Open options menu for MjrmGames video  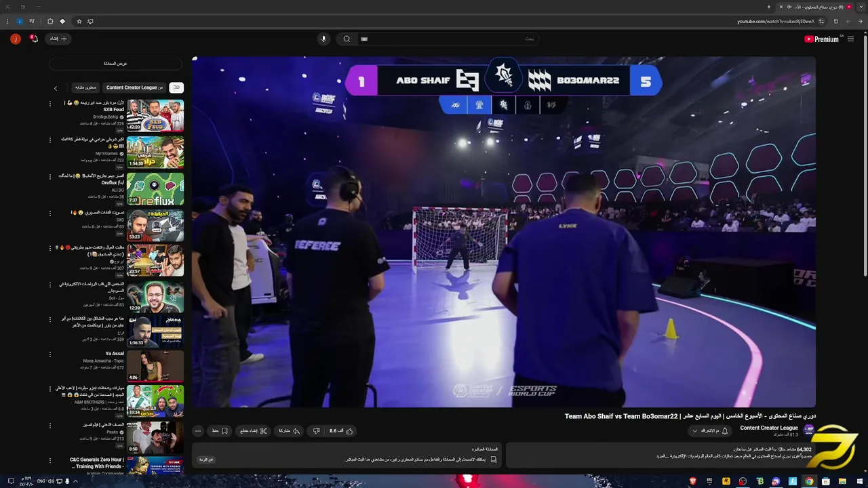click(50, 140)
